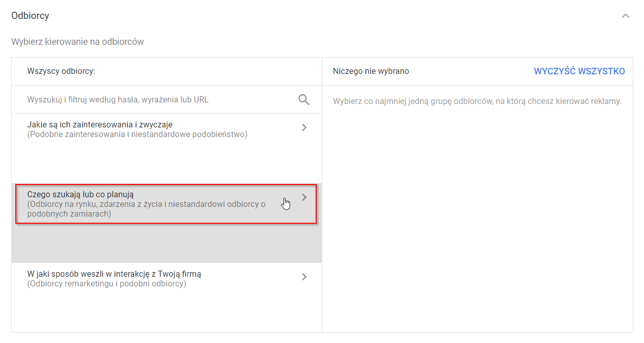This screenshot has width=644, height=343.
Task: Collapse the Odbiorcy section with top-right chevron
Action: pyautogui.click(x=625, y=16)
